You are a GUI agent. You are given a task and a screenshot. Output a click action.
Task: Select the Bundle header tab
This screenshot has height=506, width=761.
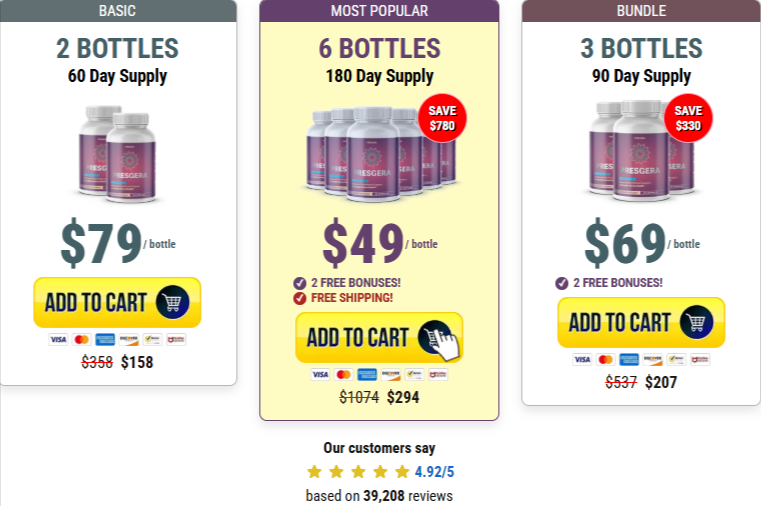pos(641,11)
